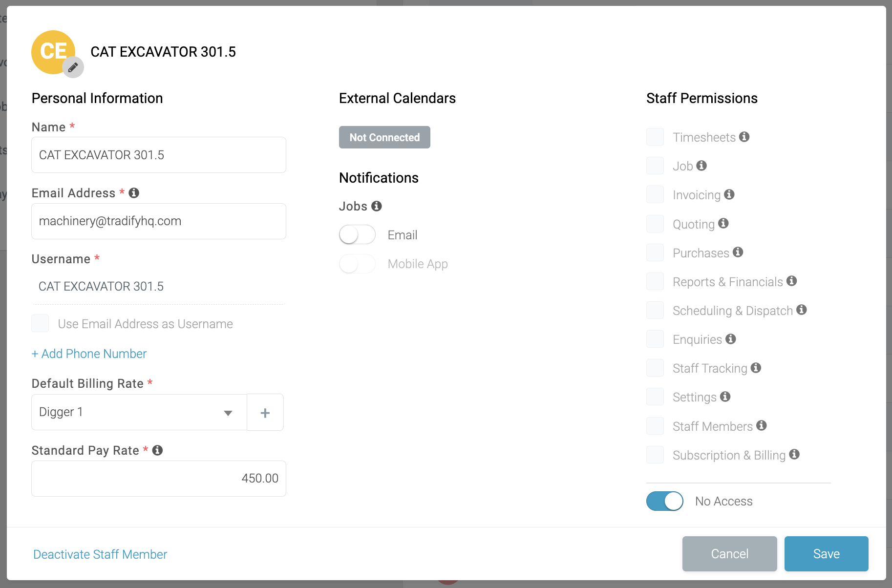Click the CAT EXCAVATOR 301.5 header title

pyautogui.click(x=163, y=52)
